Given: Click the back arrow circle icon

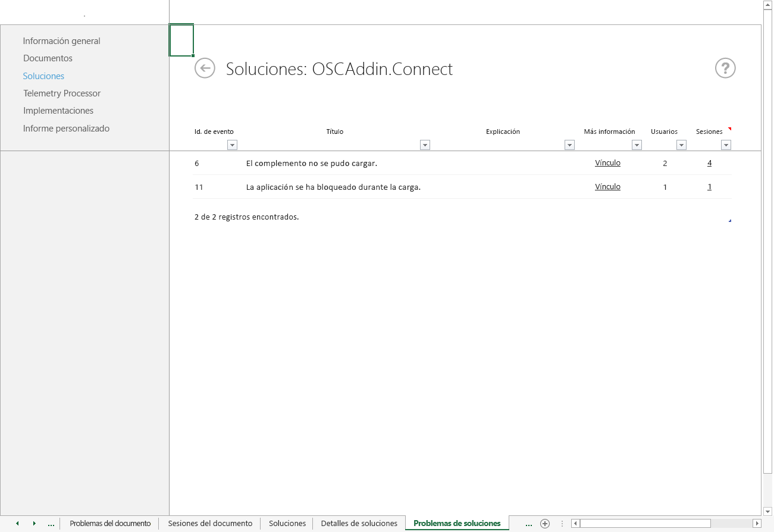Looking at the screenshot, I should pyautogui.click(x=205, y=68).
